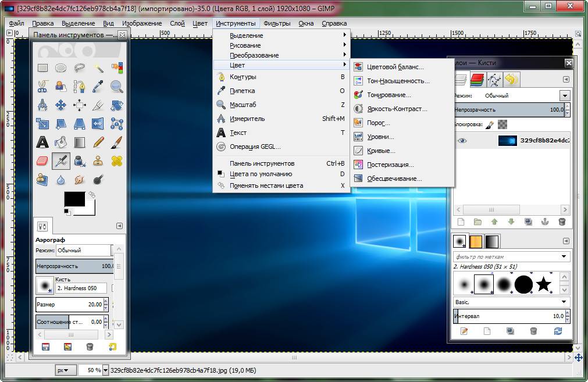This screenshot has height=382, width=588.
Task: Create a new layer button
Action: coord(461,222)
